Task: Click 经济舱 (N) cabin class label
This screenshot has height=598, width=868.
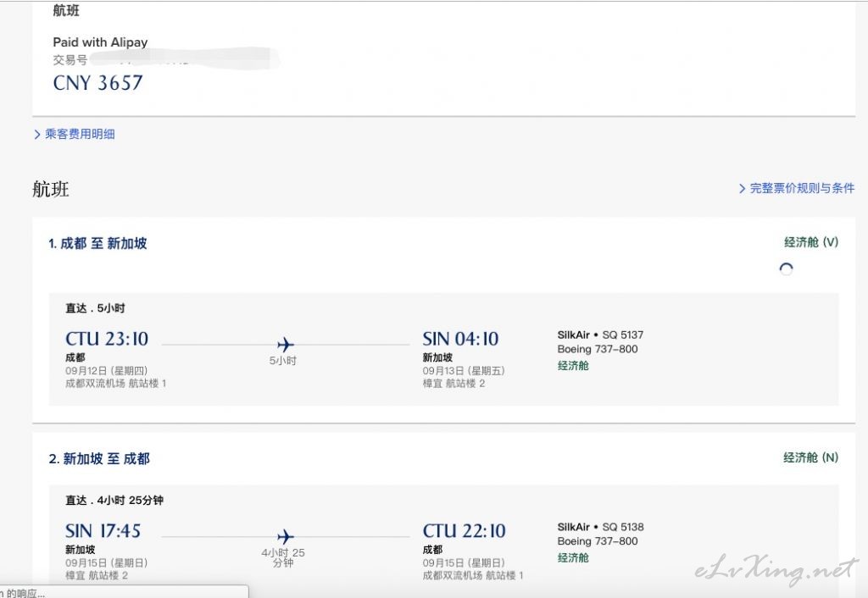Action: [x=810, y=457]
